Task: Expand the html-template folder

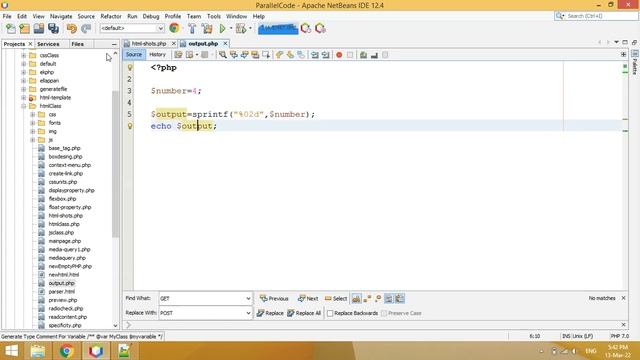Action: click(x=24, y=98)
